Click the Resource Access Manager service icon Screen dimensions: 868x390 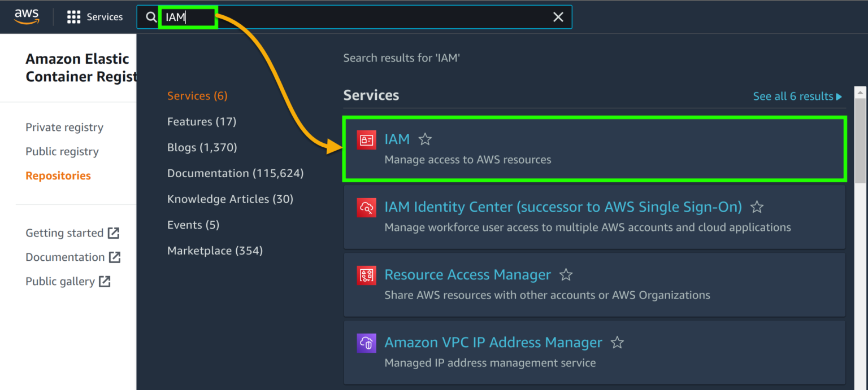tap(366, 275)
